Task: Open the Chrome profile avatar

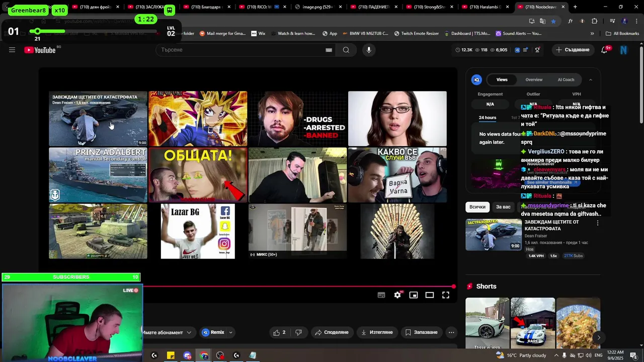Action: 624,21
